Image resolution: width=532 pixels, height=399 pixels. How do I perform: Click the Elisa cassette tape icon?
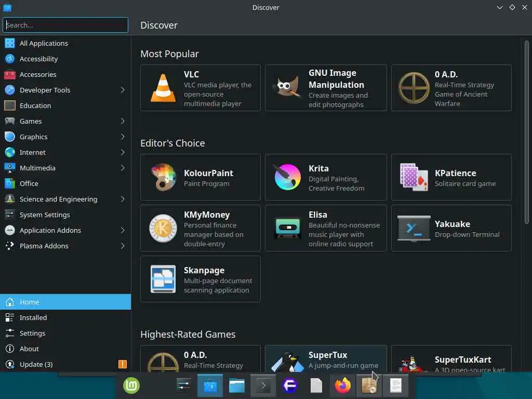[287, 228]
